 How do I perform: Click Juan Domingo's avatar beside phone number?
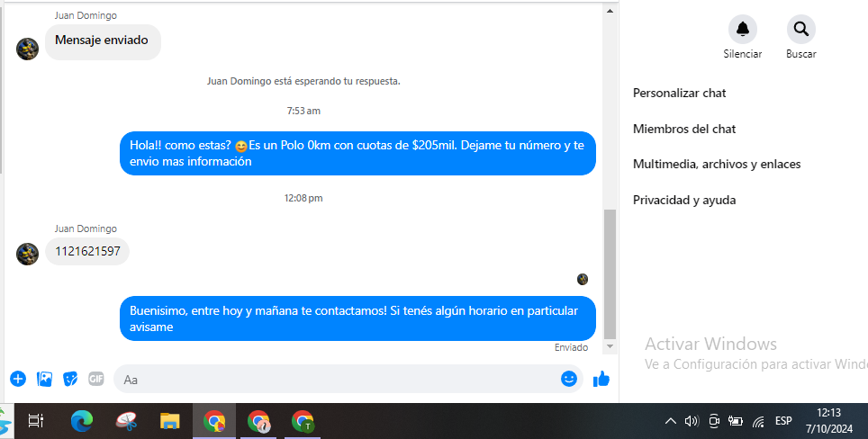point(27,254)
